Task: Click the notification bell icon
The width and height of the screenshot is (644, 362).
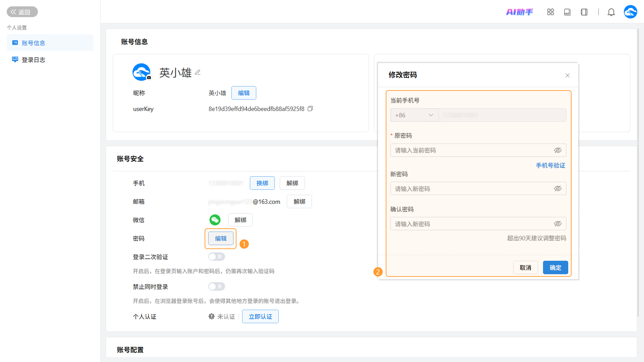Action: 611,12
